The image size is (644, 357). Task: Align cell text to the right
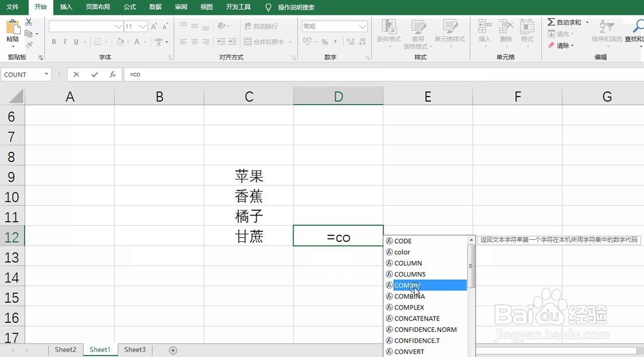pyautogui.click(x=206, y=41)
